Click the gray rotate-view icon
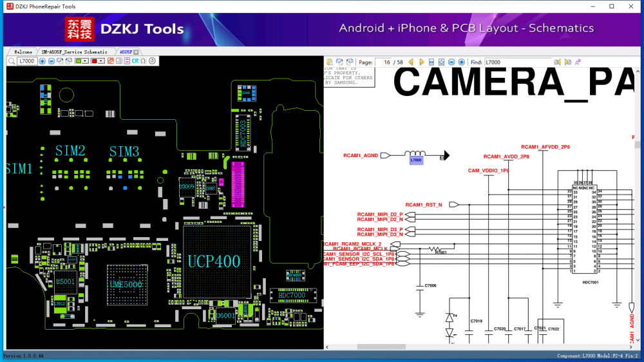The height and width of the screenshot is (362, 644). point(118,61)
